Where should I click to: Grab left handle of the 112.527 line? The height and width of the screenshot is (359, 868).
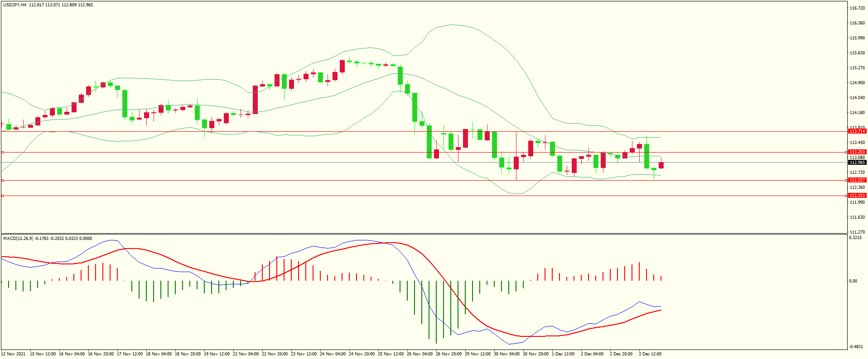[2, 180]
